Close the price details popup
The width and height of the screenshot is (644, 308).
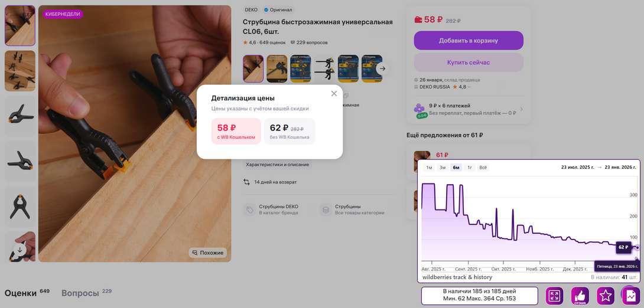334,93
